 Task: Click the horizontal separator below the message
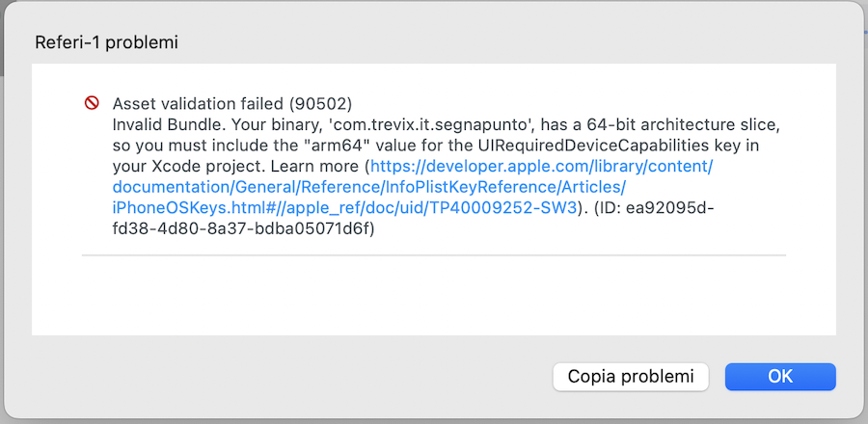click(x=434, y=255)
